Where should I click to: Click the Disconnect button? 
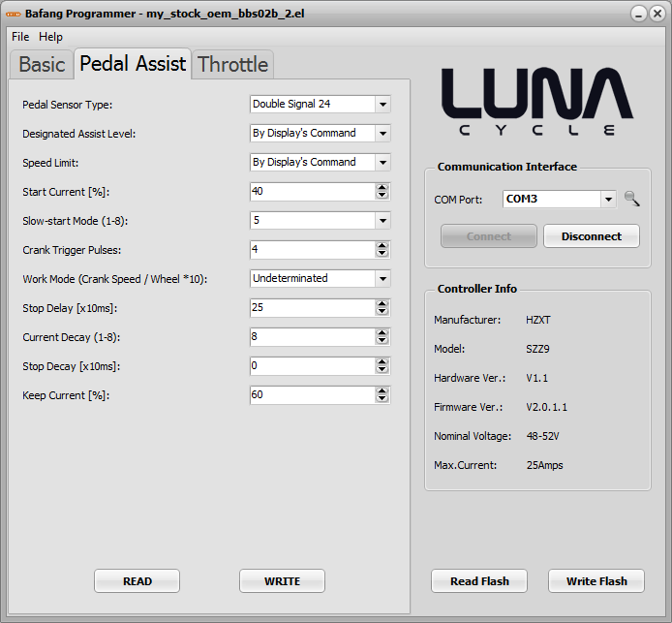(x=591, y=236)
